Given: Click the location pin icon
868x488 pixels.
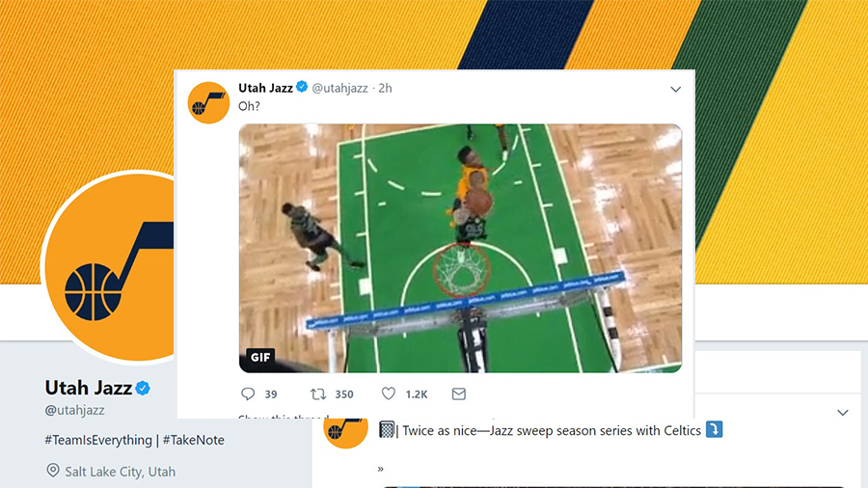Looking at the screenshot, I should click(53, 471).
